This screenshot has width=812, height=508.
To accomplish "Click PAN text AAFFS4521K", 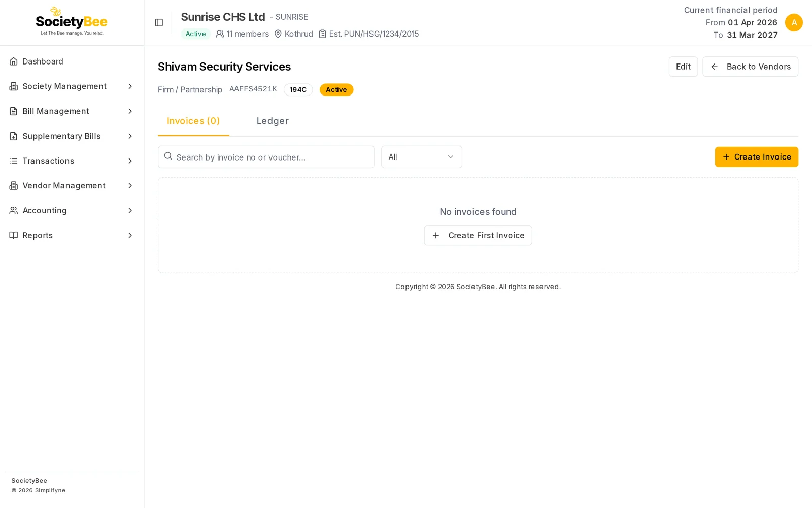I will (253, 89).
